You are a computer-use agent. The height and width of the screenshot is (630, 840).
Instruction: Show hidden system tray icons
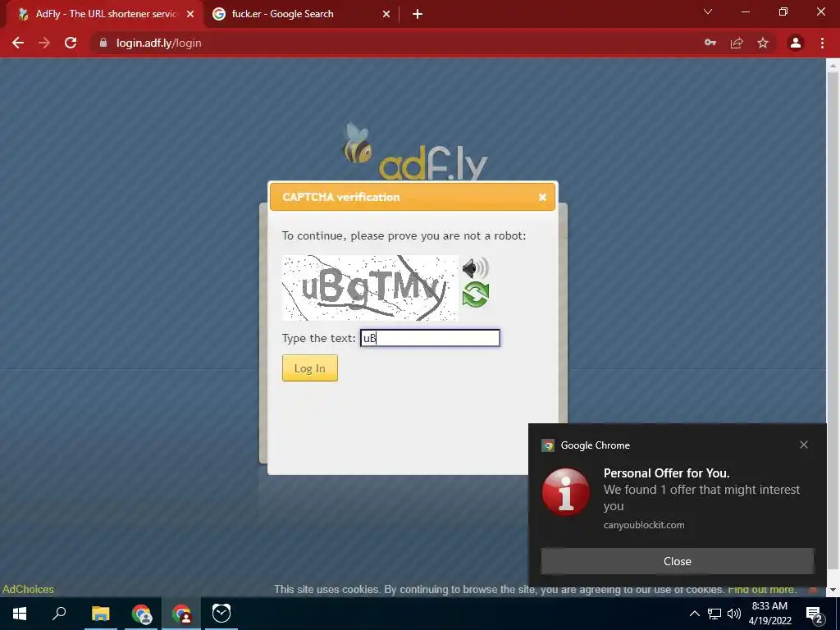click(694, 614)
